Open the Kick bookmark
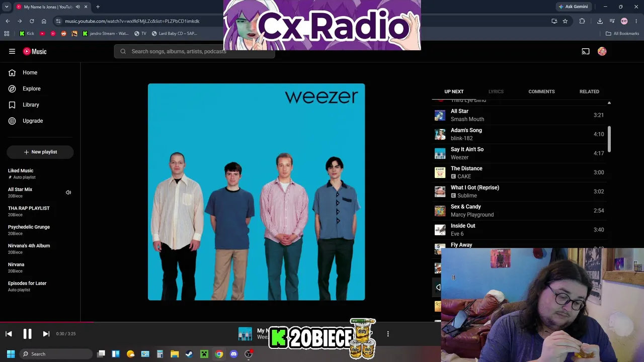This screenshot has height=362, width=644. pyautogui.click(x=27, y=34)
